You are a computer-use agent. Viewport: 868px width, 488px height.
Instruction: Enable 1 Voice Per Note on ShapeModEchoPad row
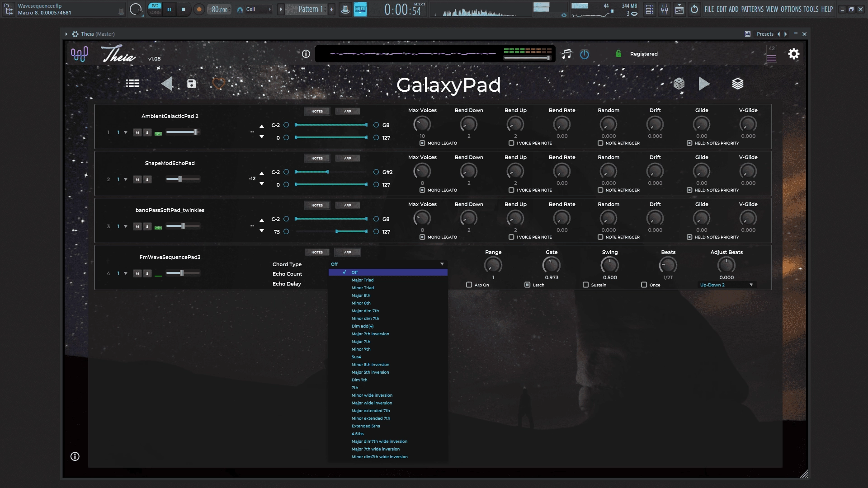[x=511, y=190]
